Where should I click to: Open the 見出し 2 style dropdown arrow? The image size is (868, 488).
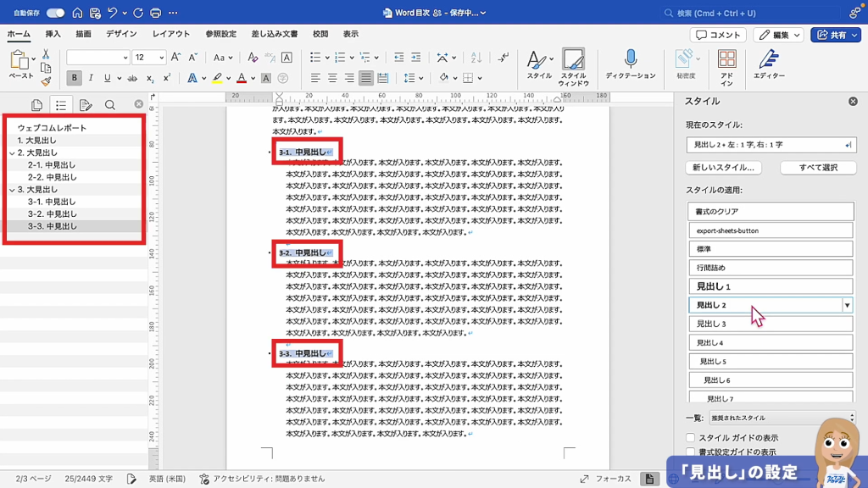click(846, 305)
